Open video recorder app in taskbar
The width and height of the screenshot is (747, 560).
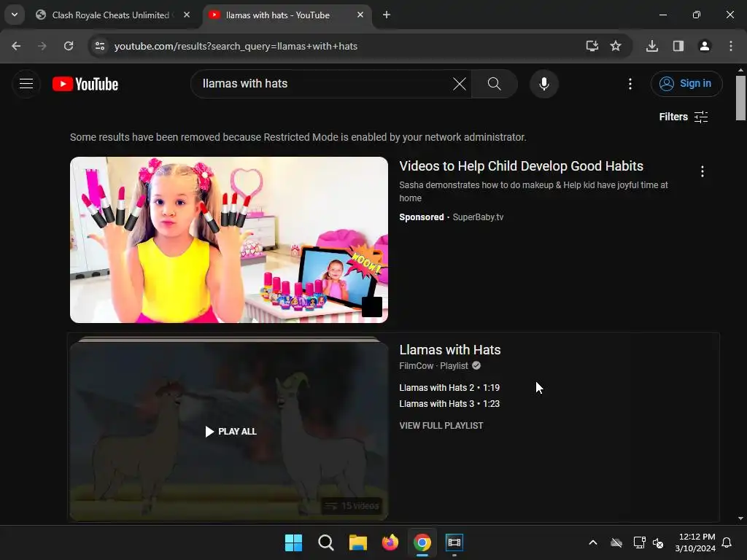(x=454, y=542)
